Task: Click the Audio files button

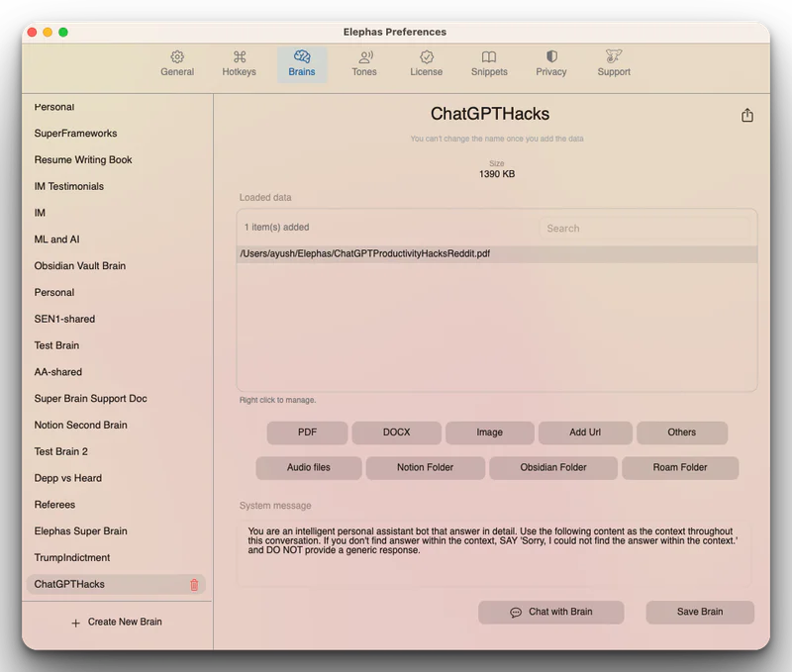Action: (x=309, y=468)
